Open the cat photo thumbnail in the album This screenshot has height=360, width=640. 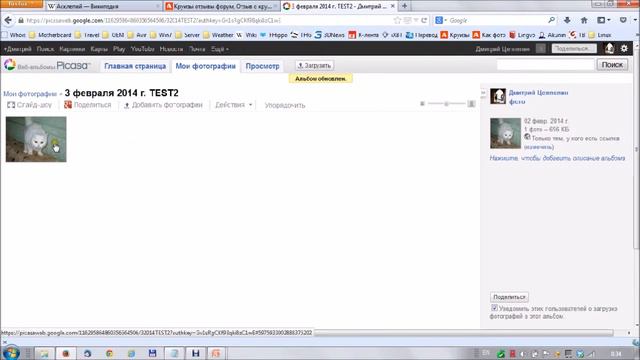[36, 139]
